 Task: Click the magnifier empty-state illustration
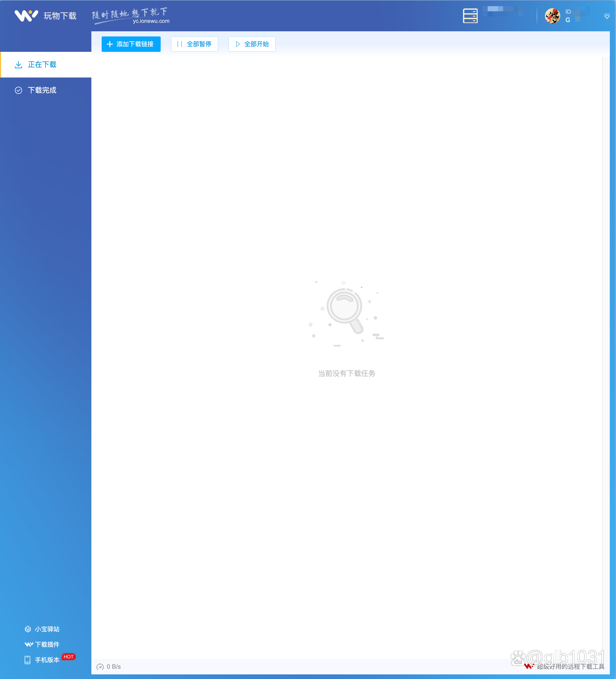point(346,314)
